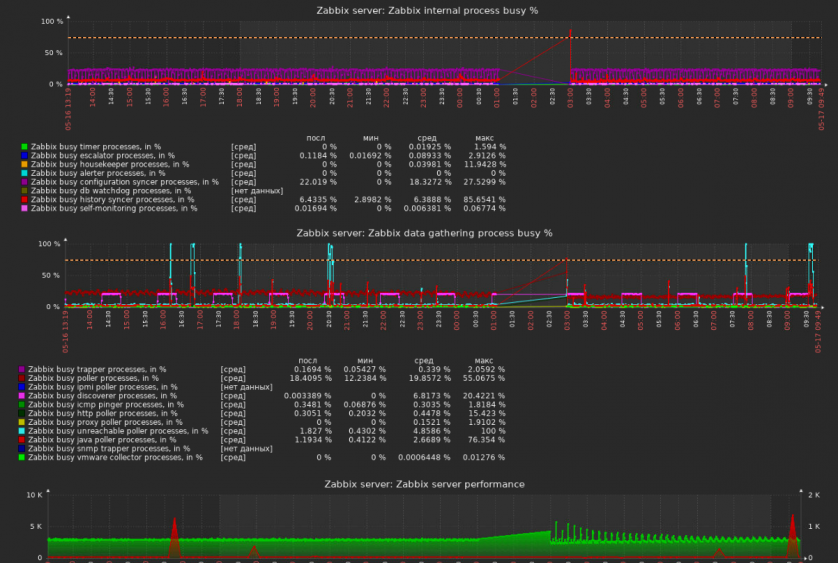The width and height of the screenshot is (838, 563).
Task: Select the 'Zabbix data gathering process busy %' title
Action: click(x=424, y=233)
